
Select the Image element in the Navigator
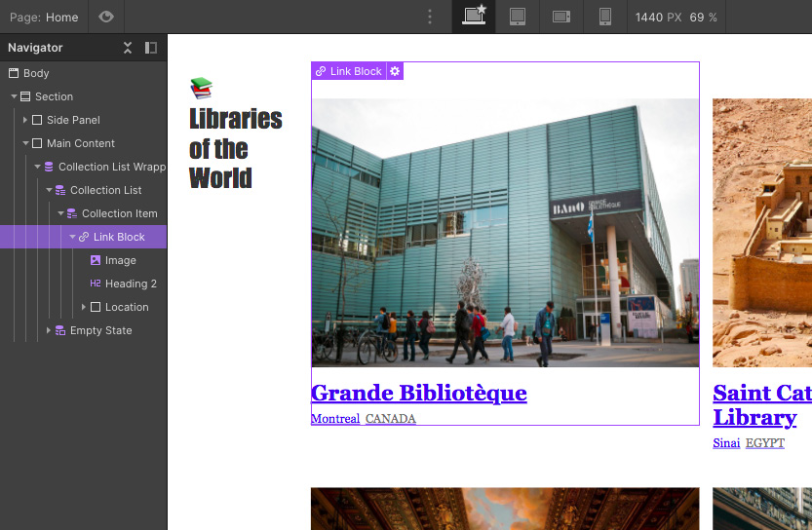pyautogui.click(x=120, y=260)
